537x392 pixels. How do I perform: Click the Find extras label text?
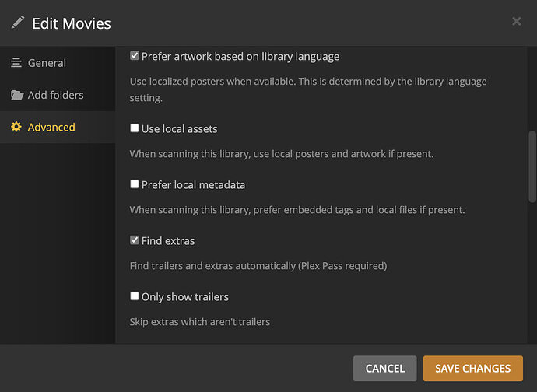168,241
